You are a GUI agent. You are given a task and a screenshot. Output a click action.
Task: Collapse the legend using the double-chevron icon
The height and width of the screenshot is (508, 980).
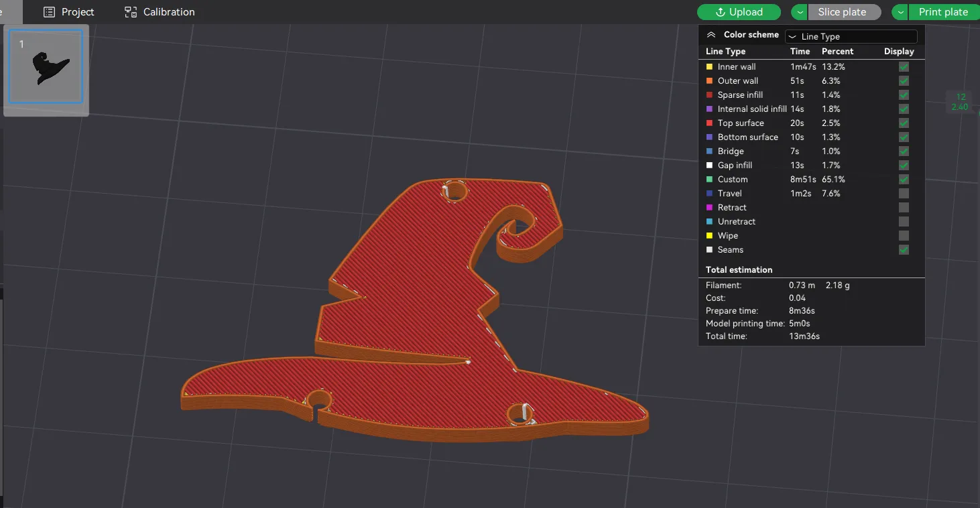pos(711,36)
